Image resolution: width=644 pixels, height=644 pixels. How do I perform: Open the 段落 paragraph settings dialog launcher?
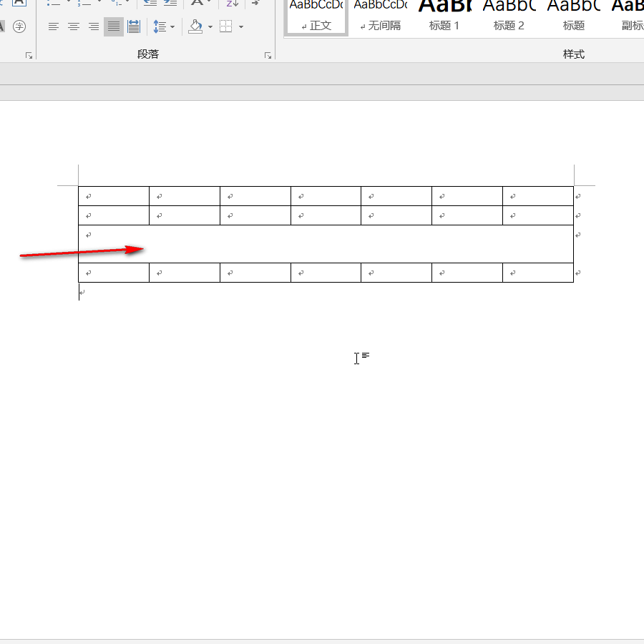(x=268, y=55)
